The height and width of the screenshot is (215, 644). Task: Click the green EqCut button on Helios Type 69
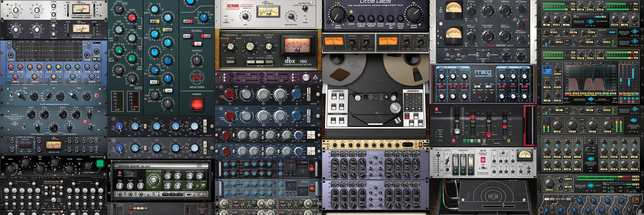point(100,164)
